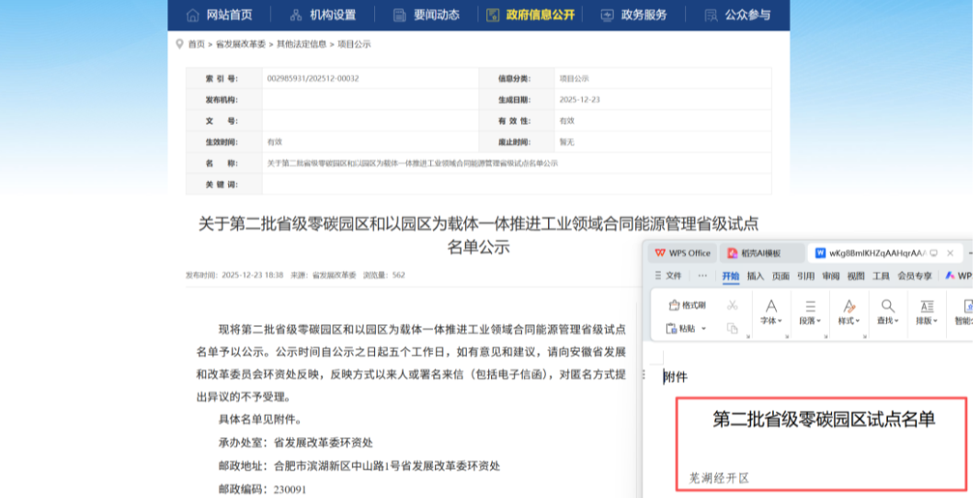Click the paragraph handle left of 附件
980x498 pixels.
(644, 375)
